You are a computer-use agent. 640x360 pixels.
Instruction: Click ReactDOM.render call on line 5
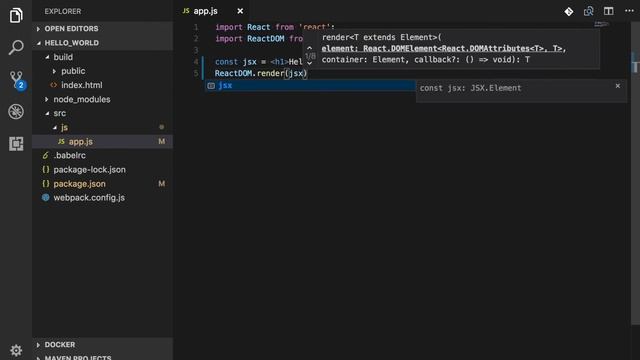coord(261,73)
